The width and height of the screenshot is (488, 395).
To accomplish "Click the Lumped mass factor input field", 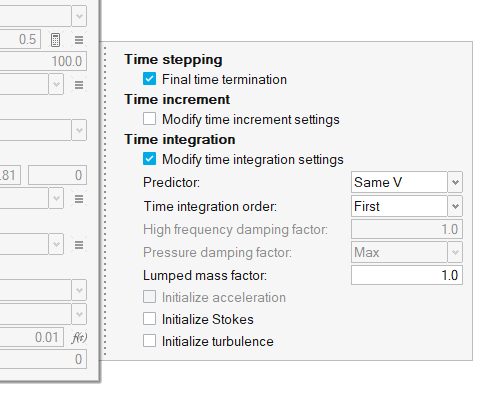I will [x=407, y=275].
